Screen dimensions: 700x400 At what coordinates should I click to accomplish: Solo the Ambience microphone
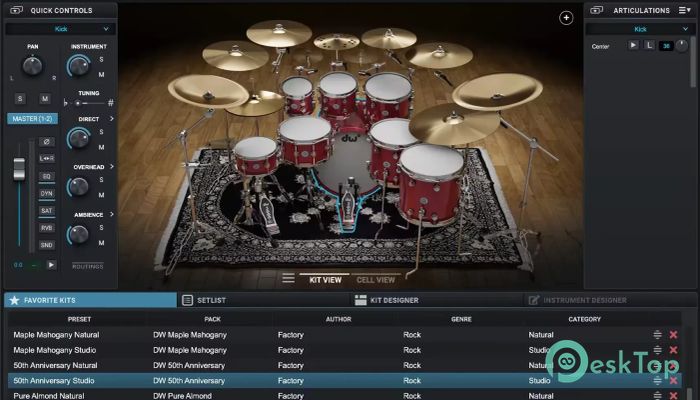tap(101, 228)
